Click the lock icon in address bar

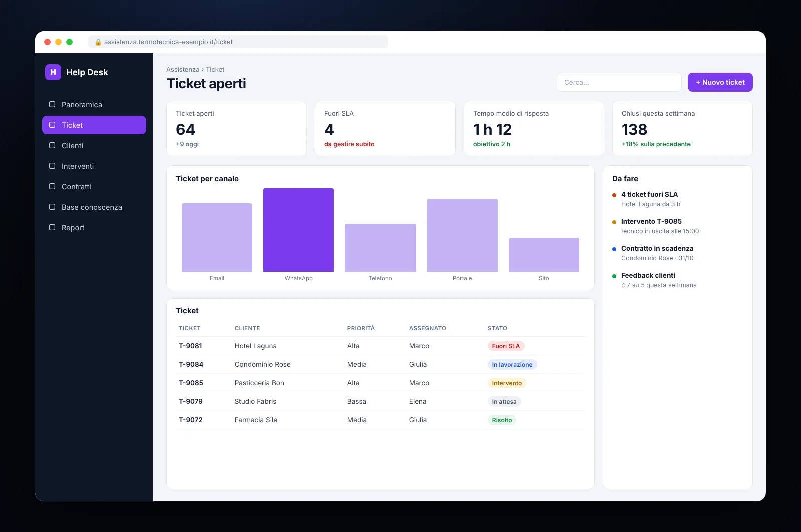pos(98,42)
